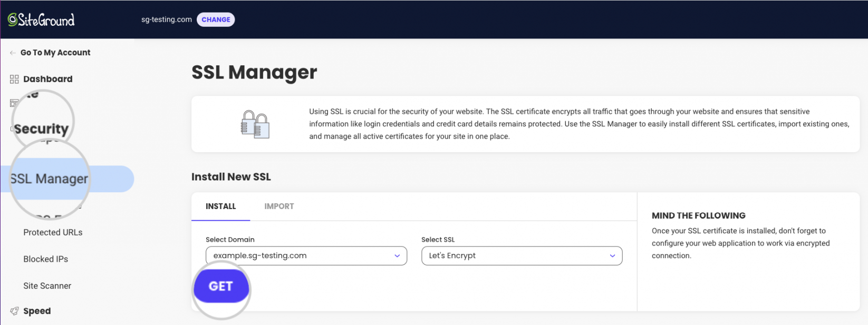The image size is (868, 325).
Task: Open the Select SSL dropdown
Action: pyautogui.click(x=522, y=256)
